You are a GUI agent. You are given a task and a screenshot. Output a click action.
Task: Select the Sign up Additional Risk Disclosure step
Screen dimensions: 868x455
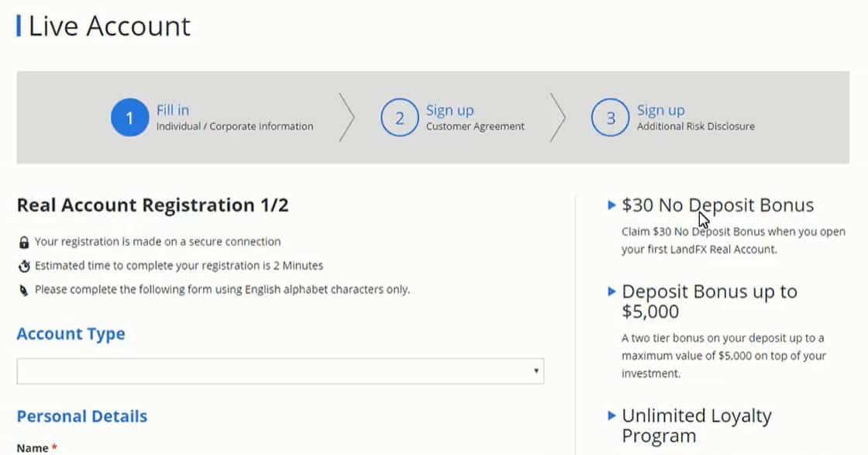[x=695, y=117]
